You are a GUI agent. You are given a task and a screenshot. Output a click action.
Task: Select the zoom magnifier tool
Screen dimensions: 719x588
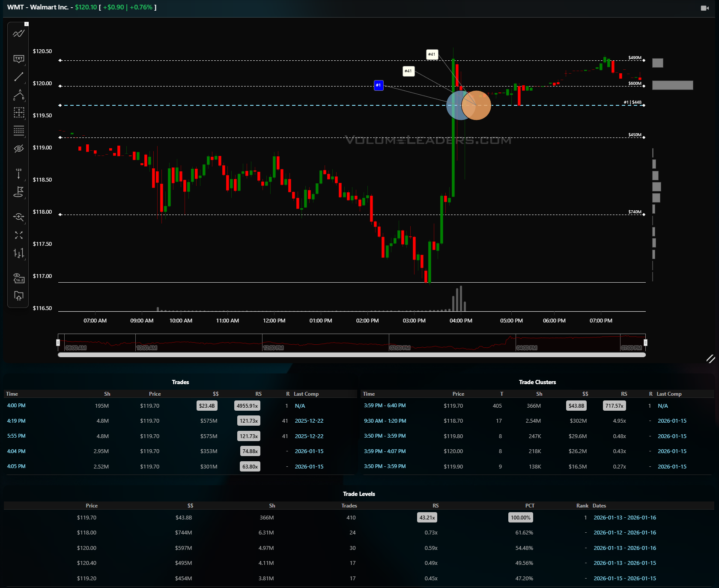pos(18,217)
